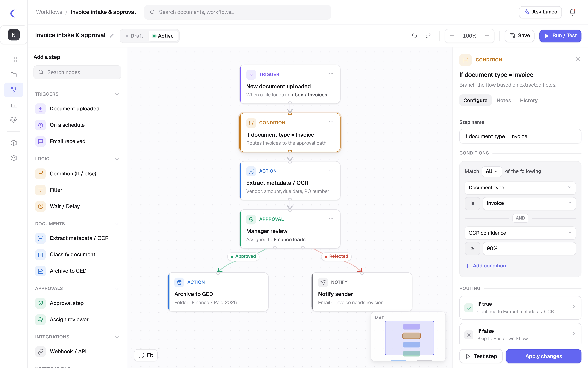Add the On a schedule trigger step
The image size is (588, 368).
(x=77, y=125)
